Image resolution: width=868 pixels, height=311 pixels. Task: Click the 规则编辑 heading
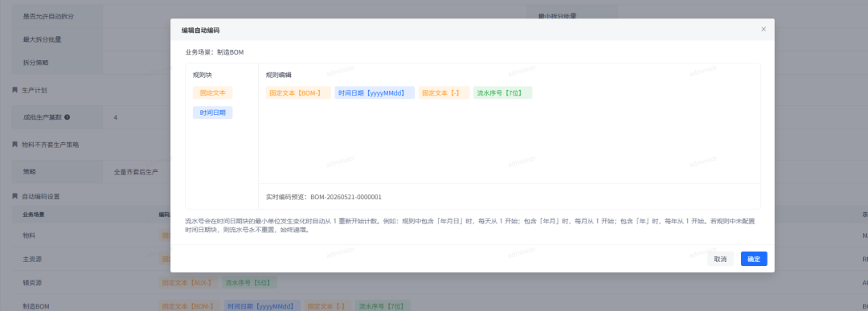[x=278, y=75]
